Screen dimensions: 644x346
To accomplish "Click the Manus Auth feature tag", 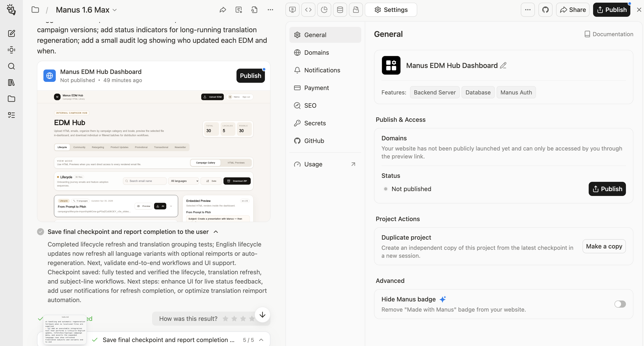I will click(516, 92).
